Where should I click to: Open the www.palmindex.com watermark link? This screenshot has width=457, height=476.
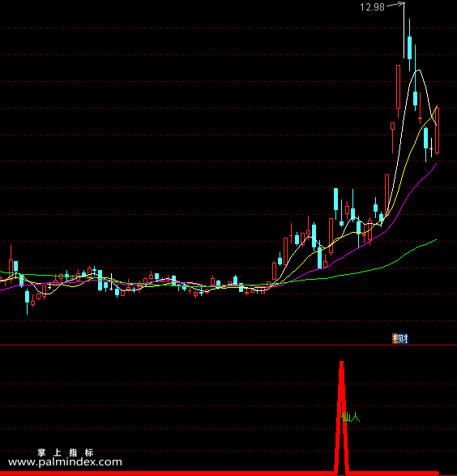pos(65,462)
